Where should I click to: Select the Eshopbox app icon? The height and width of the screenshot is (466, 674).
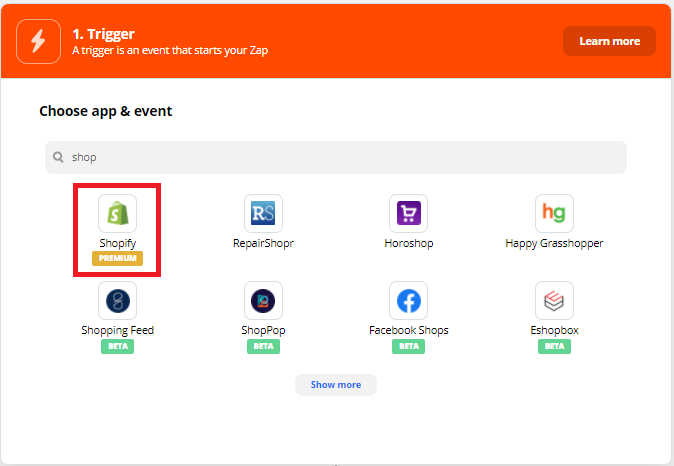(x=554, y=300)
